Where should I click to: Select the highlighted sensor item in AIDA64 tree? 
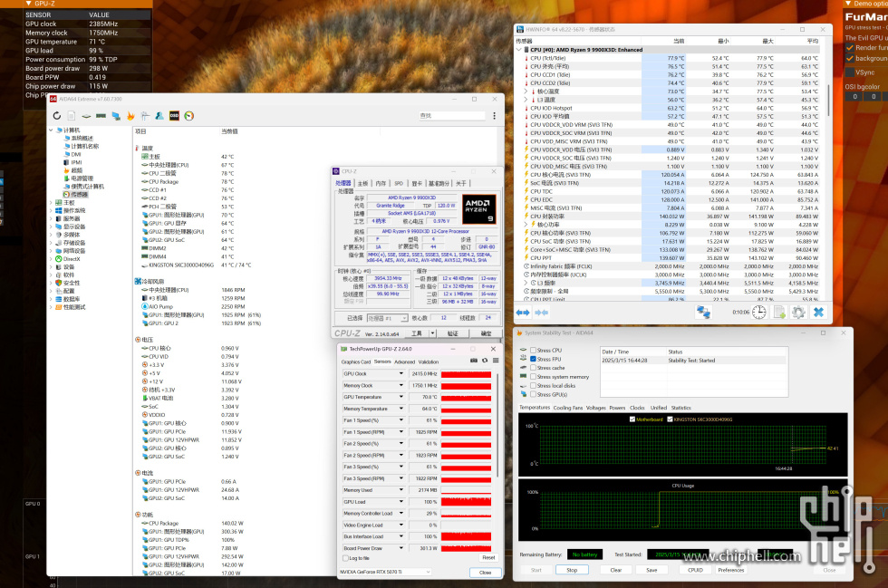(78, 194)
